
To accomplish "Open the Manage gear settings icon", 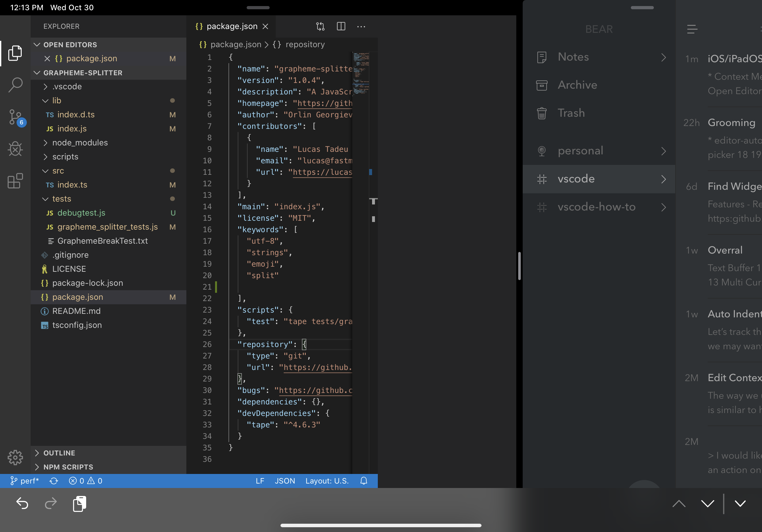I will tap(15, 457).
